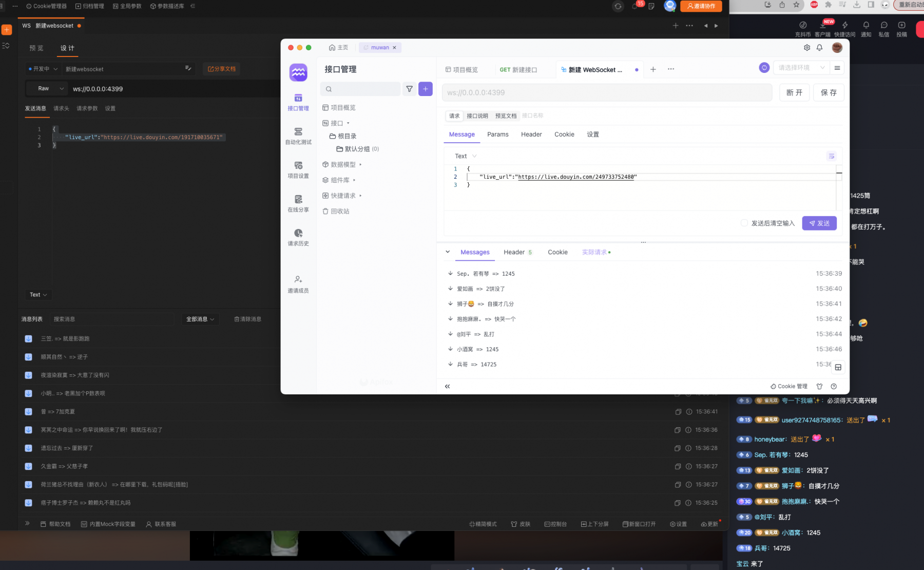Screen dimensions: 924x570
Task: Click the search field in 接口管理 panel
Action: click(360, 89)
